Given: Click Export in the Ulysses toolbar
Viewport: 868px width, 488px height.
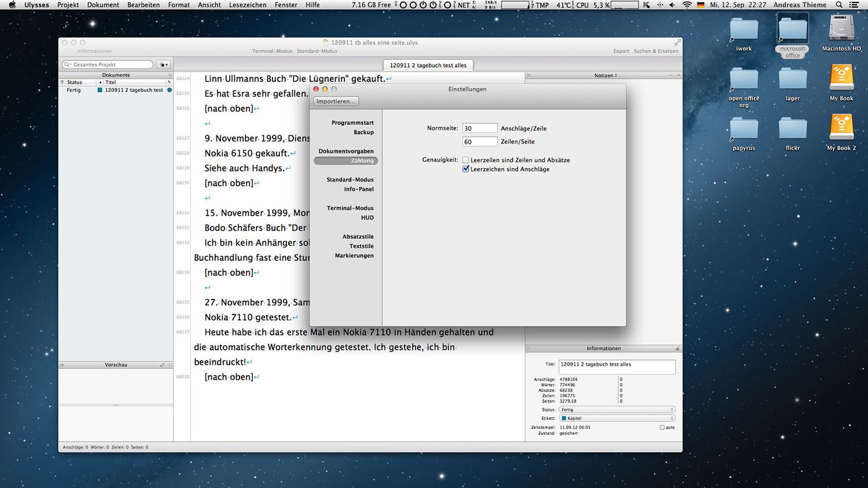Looking at the screenshot, I should (621, 51).
